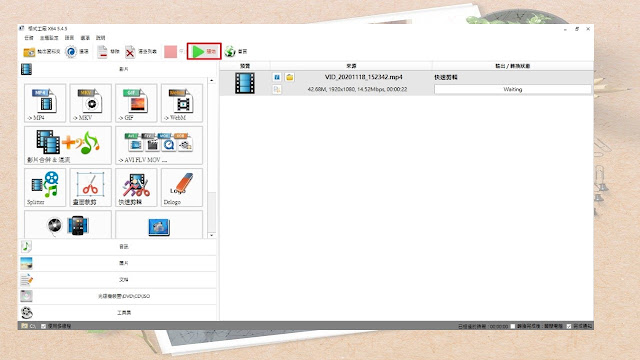Expand the Audio category with music note
This screenshot has height=360, width=640.
[118, 247]
